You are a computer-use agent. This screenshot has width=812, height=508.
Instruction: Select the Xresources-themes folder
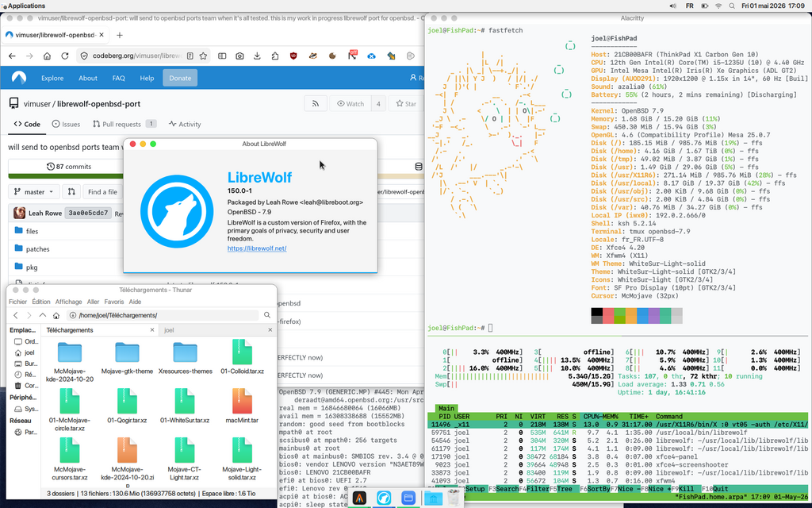185,358
